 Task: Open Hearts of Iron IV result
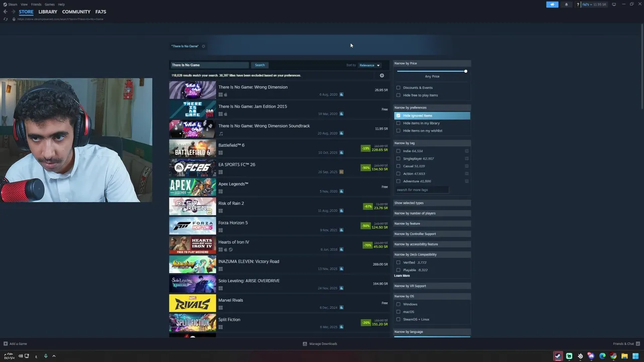pyautogui.click(x=279, y=245)
